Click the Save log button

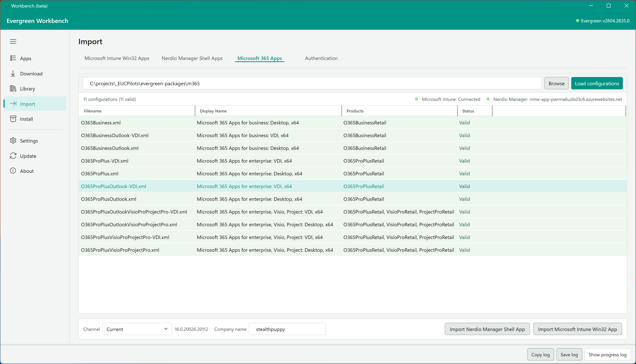pyautogui.click(x=569, y=355)
